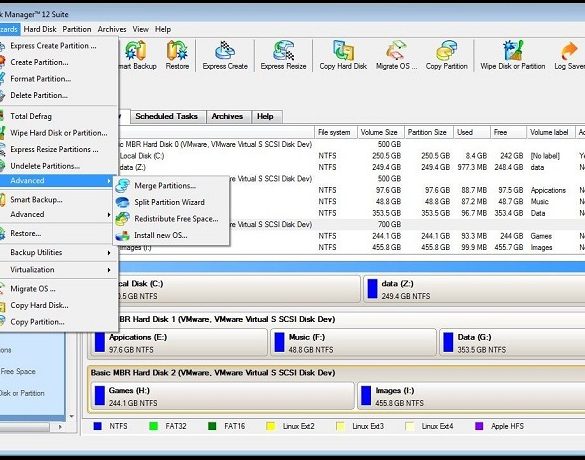Click the Copy Partition toolbar icon
This screenshot has width=585, height=460.
pyautogui.click(x=447, y=50)
